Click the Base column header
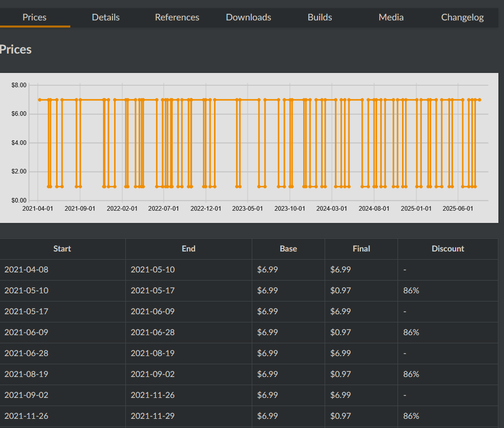Image resolution: width=504 pixels, height=428 pixels. tap(288, 249)
